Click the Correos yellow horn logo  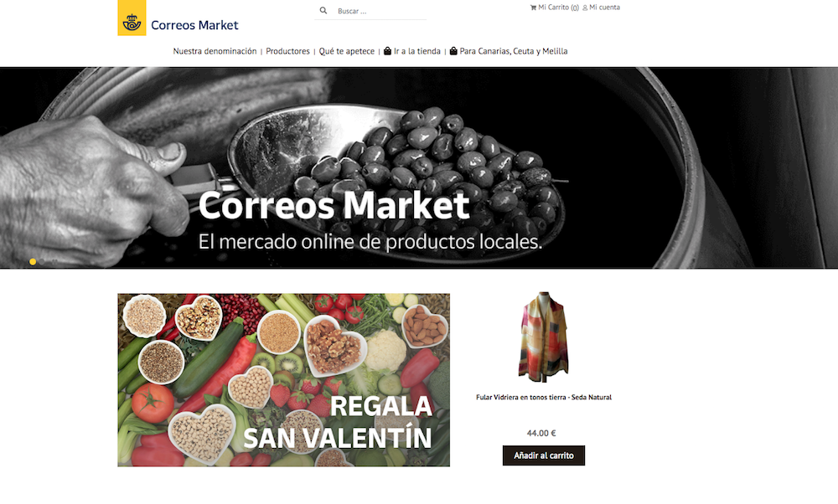pos(132,18)
